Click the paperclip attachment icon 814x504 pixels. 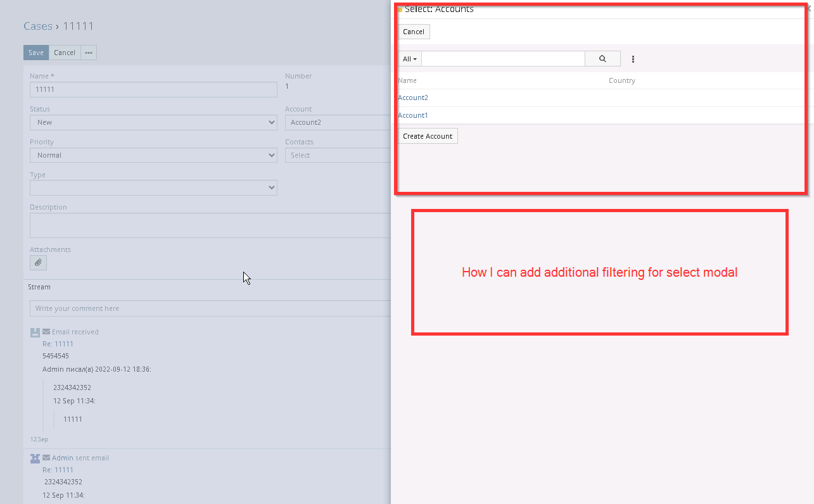coord(38,262)
